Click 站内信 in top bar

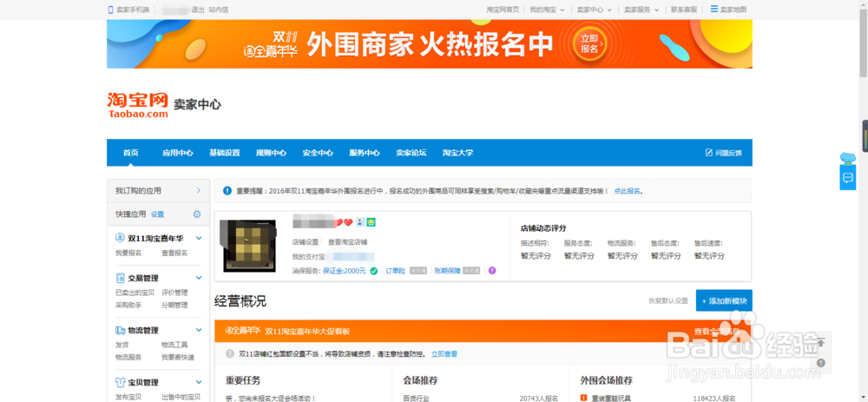[219, 10]
